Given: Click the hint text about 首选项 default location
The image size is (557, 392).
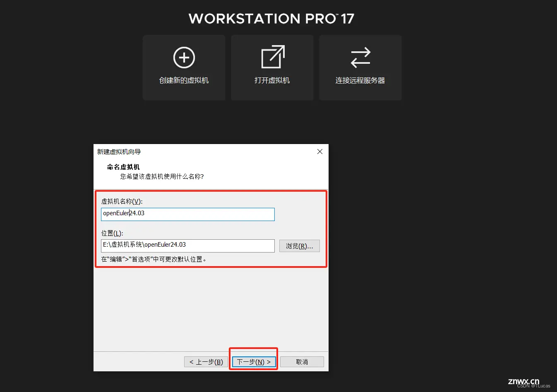Looking at the screenshot, I should tap(154, 260).
